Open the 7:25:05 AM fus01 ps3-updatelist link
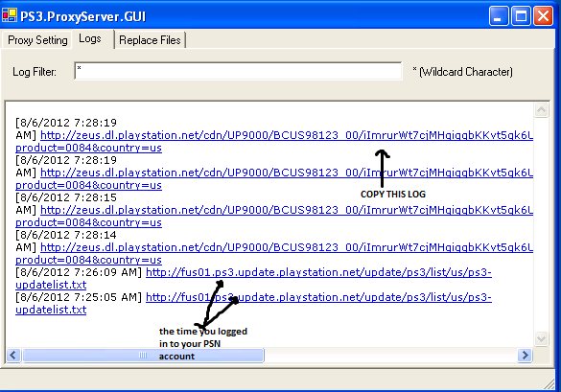 tap(318, 297)
